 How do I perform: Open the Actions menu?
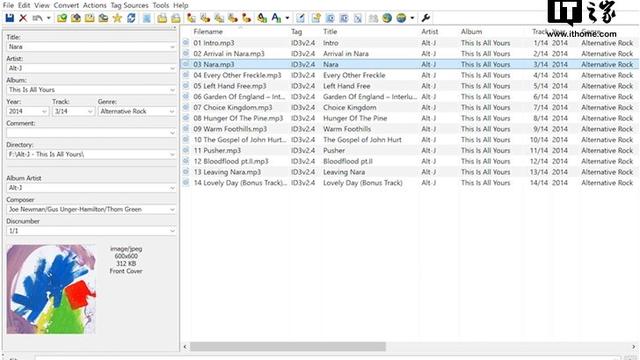94,5
